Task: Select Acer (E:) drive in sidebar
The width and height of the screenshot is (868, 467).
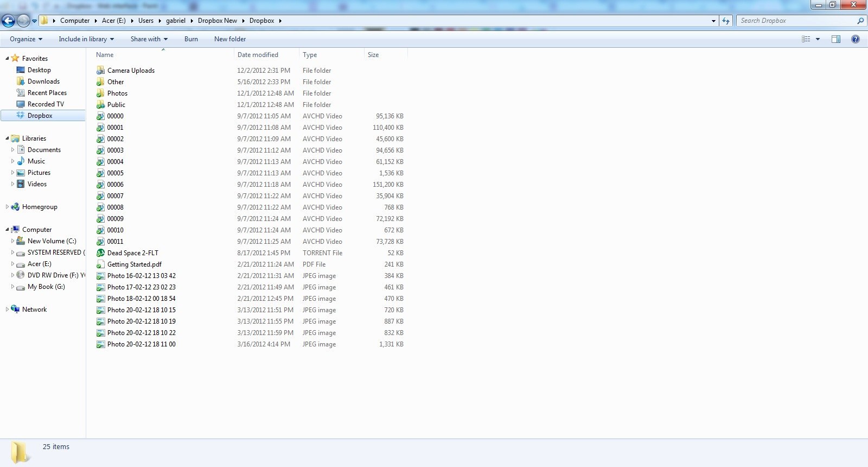Action: coord(39,264)
